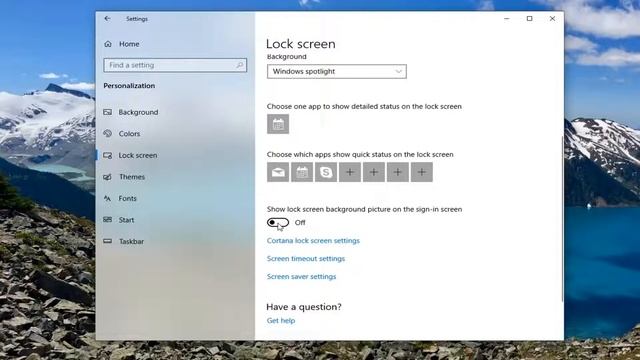Click the Lock screen page heading
The image size is (640, 360).
(301, 44)
